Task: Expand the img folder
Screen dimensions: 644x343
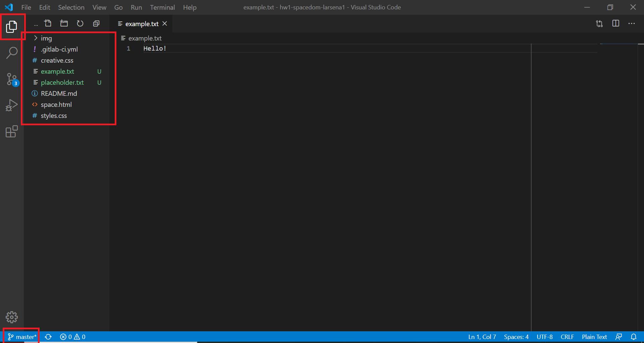Action: (47, 38)
